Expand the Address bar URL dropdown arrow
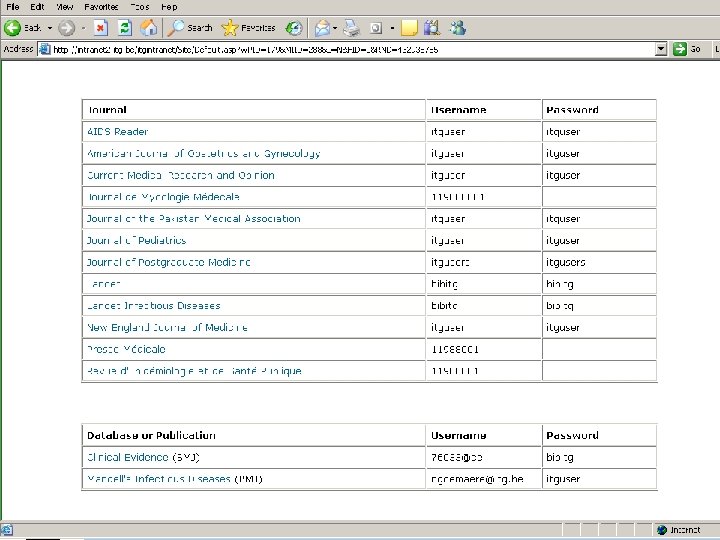The width and height of the screenshot is (720, 540). coord(661,49)
